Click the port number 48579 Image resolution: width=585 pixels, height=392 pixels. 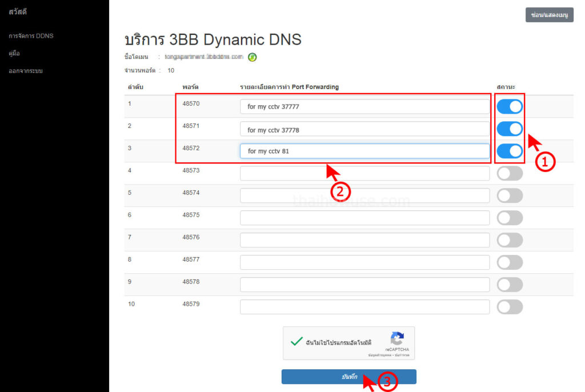tap(191, 304)
